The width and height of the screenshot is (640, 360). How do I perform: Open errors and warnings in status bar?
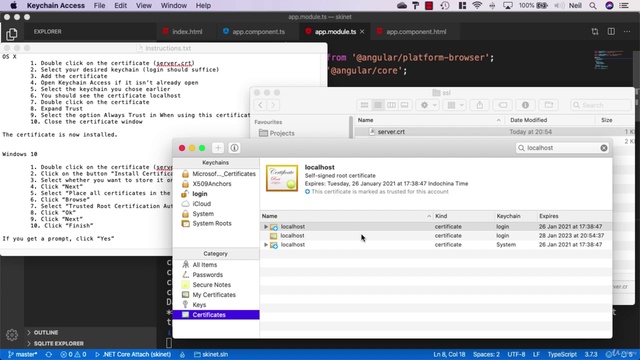(73, 354)
